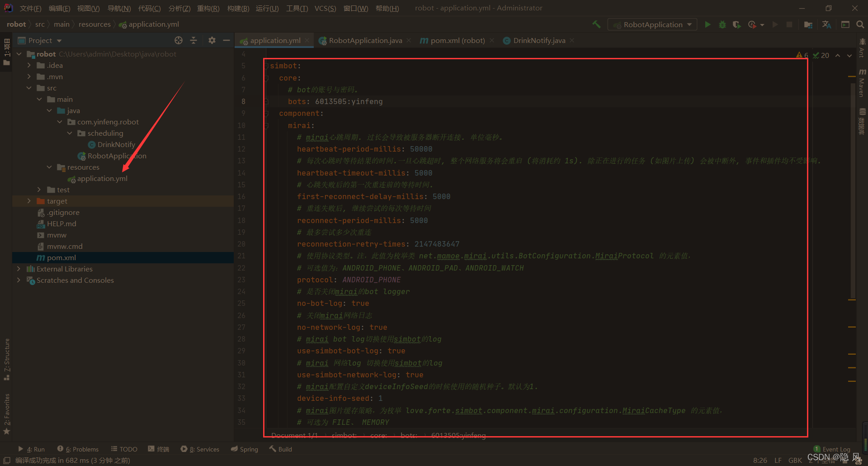
Task: Start debugging with the bug icon
Action: click(722, 24)
